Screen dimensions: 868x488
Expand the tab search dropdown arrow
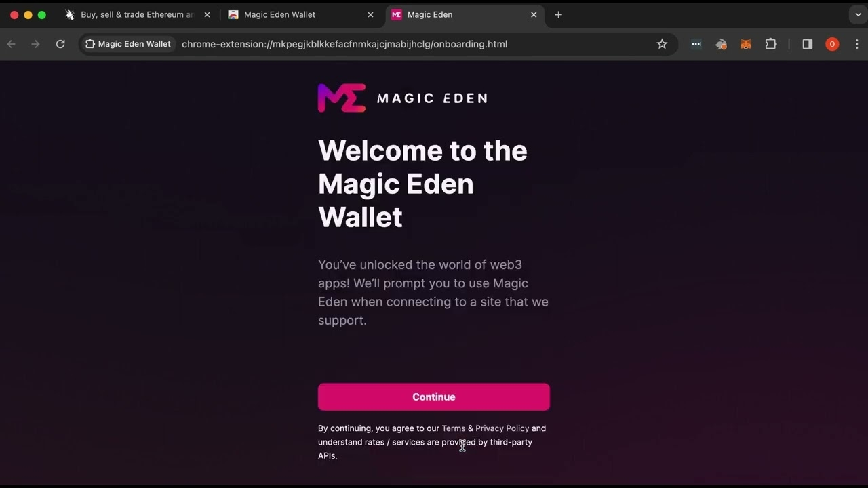click(858, 14)
